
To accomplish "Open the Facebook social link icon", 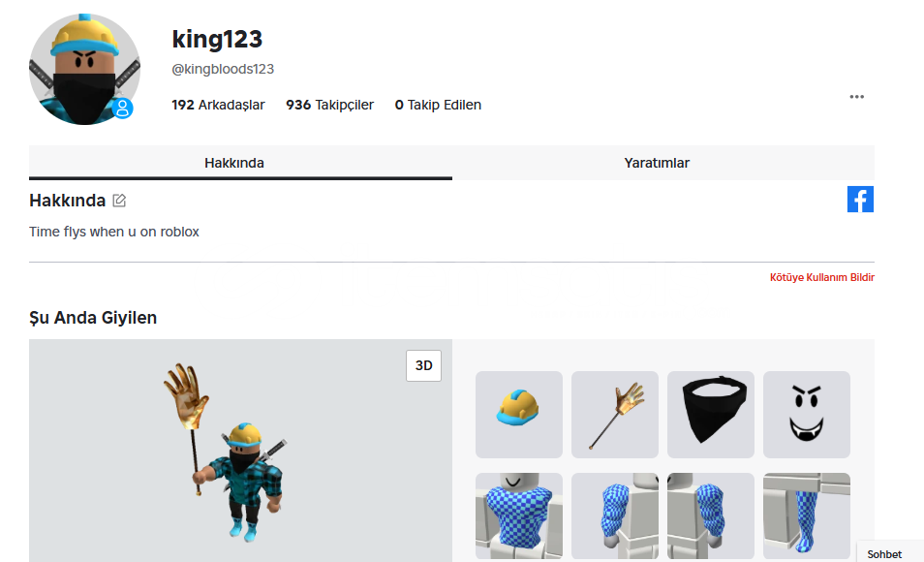I will [860, 200].
